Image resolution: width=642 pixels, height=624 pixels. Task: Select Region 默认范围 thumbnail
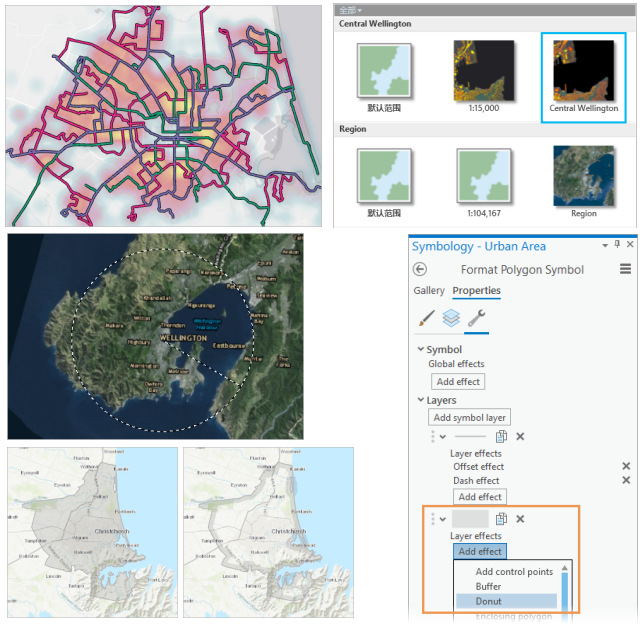384,176
